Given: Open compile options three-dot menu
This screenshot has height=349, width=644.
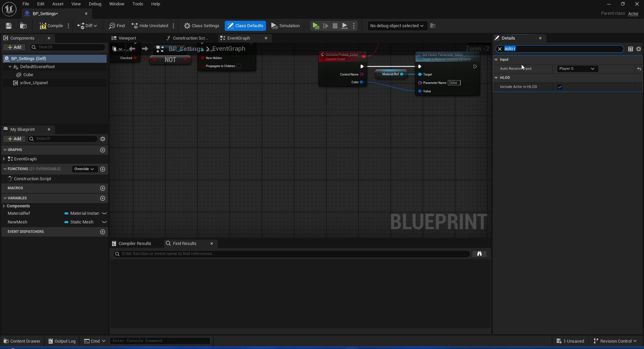Looking at the screenshot, I should pos(68,26).
